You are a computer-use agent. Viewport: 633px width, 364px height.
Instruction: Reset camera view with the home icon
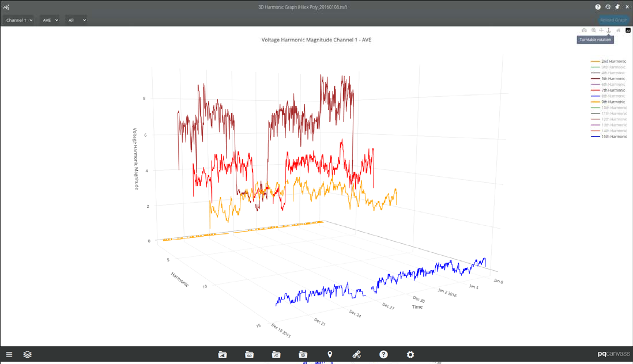click(x=618, y=30)
